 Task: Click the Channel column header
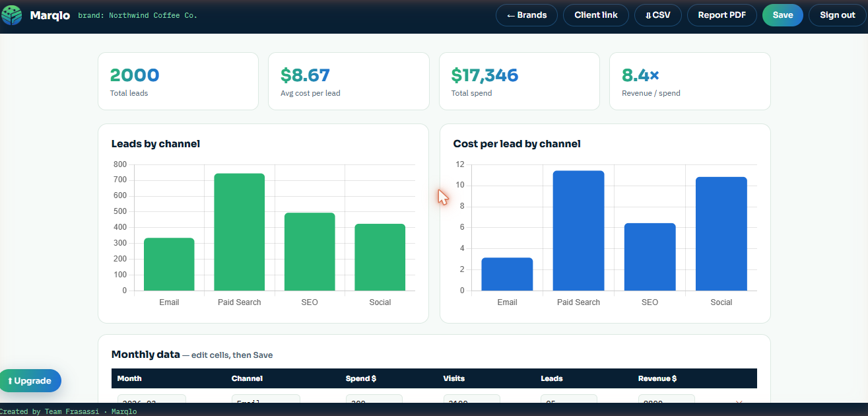[247, 378]
